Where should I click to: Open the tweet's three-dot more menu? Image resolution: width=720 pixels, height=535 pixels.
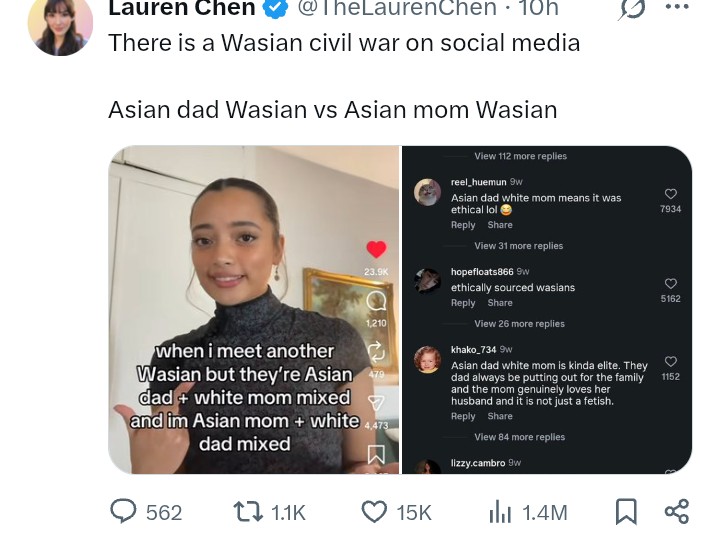(x=676, y=7)
